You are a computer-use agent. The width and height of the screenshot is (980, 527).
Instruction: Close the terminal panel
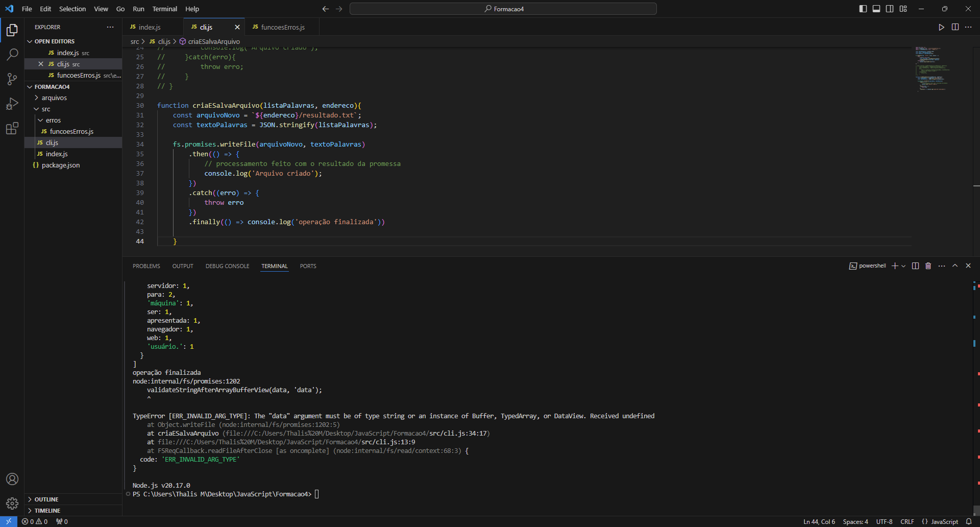968,266
